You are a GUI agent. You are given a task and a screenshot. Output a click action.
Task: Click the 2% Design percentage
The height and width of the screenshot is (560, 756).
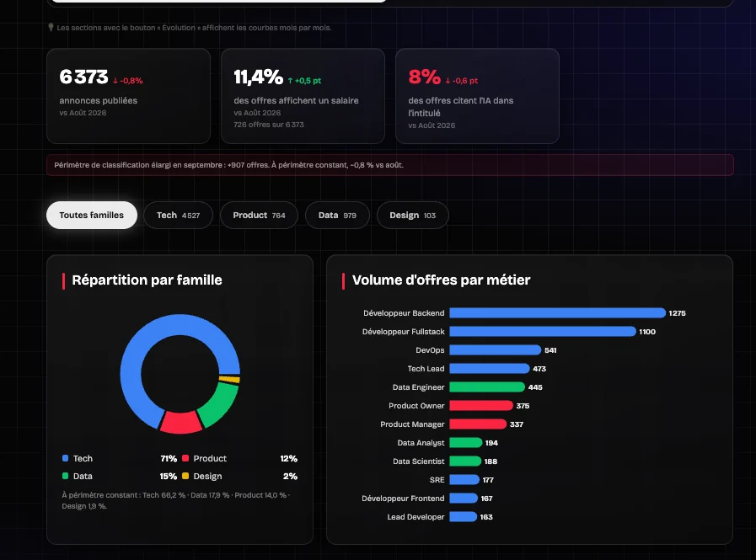[290, 476]
